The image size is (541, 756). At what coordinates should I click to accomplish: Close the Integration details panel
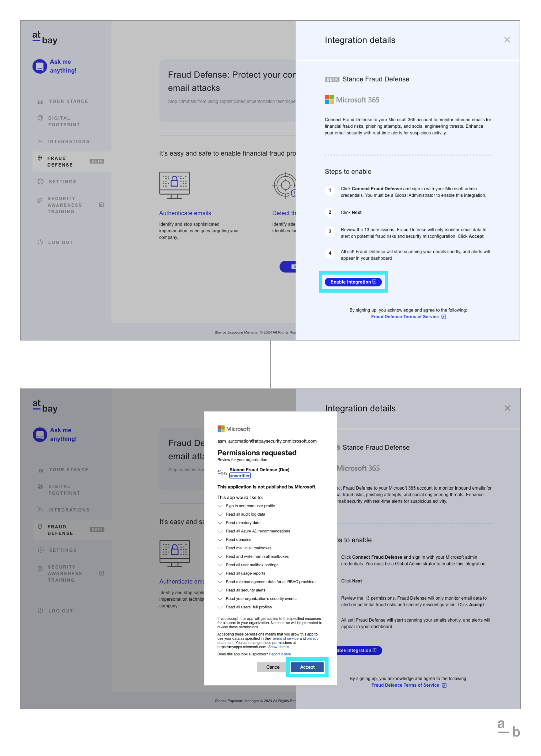[507, 40]
